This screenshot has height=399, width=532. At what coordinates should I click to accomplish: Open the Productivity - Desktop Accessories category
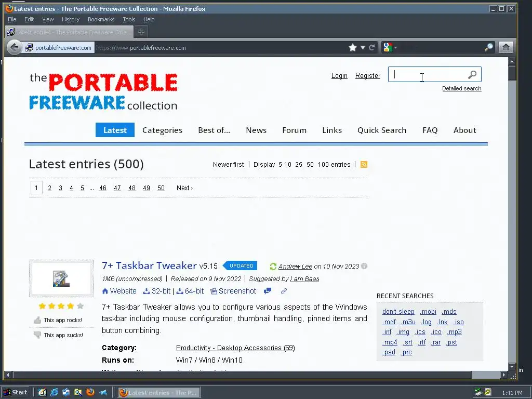coord(235,348)
